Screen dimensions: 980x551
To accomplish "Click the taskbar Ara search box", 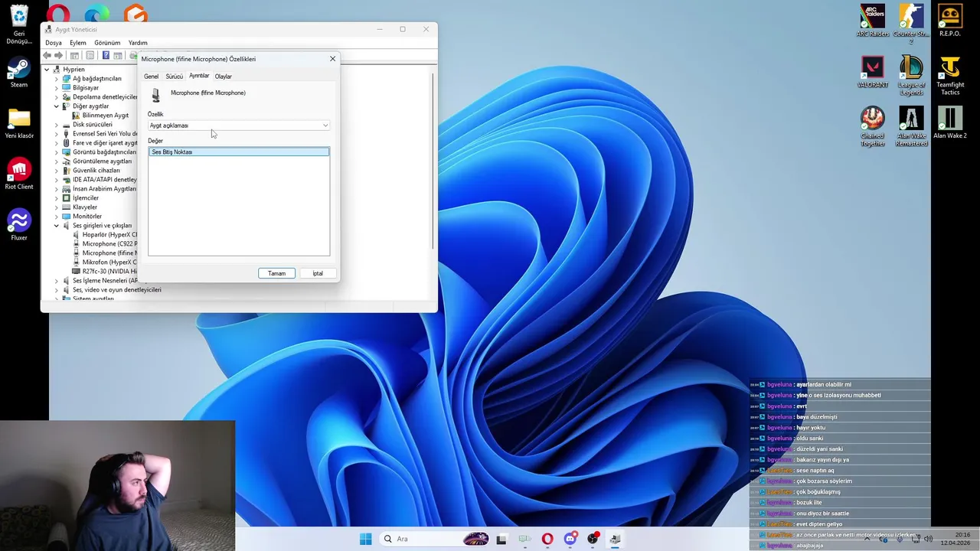I will (x=434, y=539).
